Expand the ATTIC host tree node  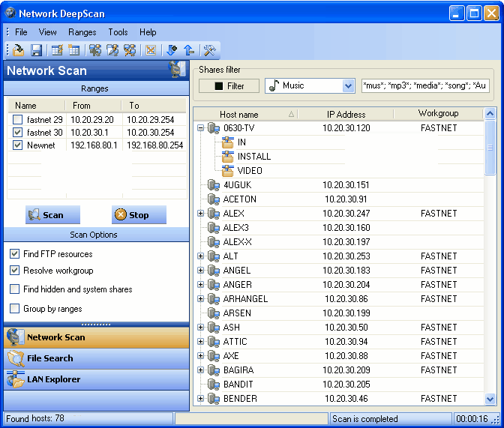click(x=200, y=342)
